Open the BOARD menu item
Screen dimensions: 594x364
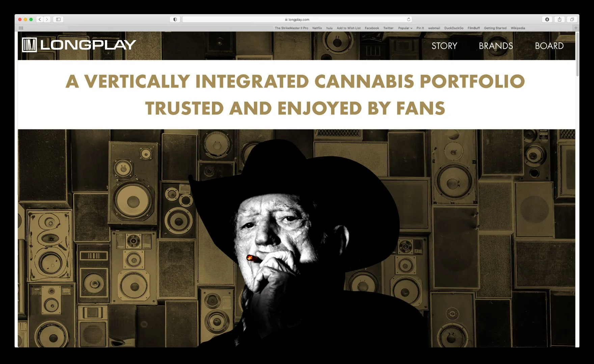pyautogui.click(x=549, y=46)
